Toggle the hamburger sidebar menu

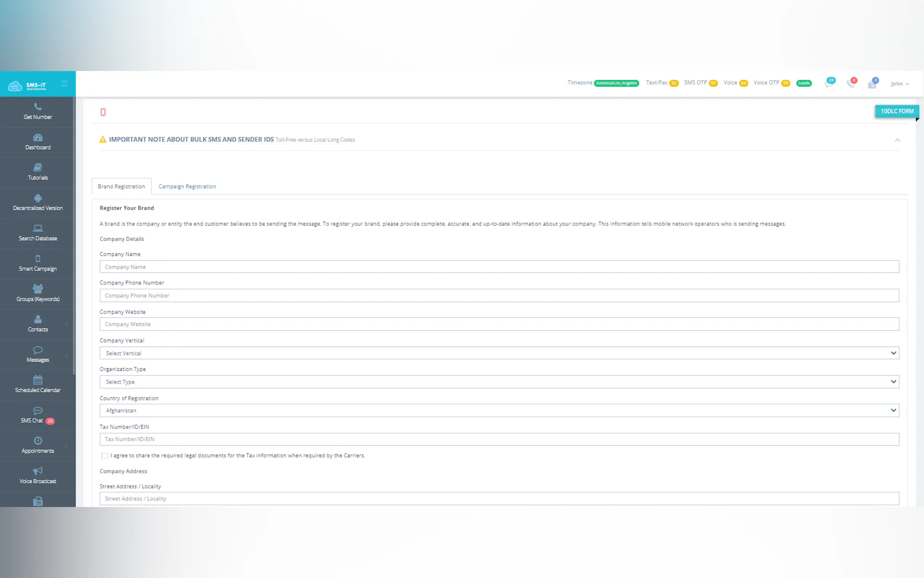[x=64, y=84]
